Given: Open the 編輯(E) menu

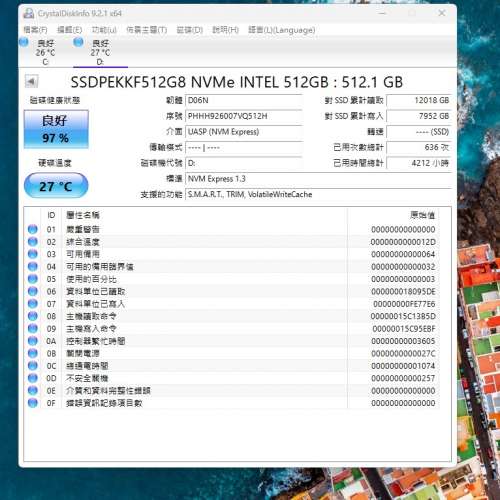Looking at the screenshot, I should click(x=69, y=30).
